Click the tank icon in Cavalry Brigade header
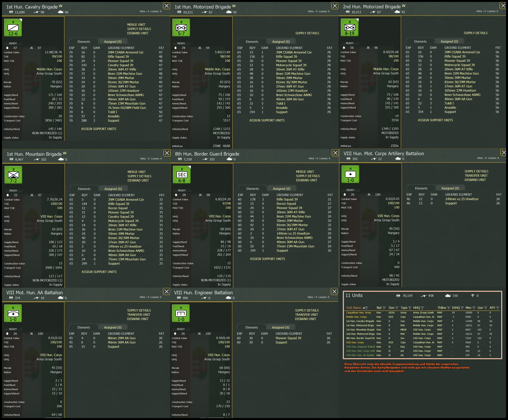Screen dimensions: 508x420 [61, 12]
